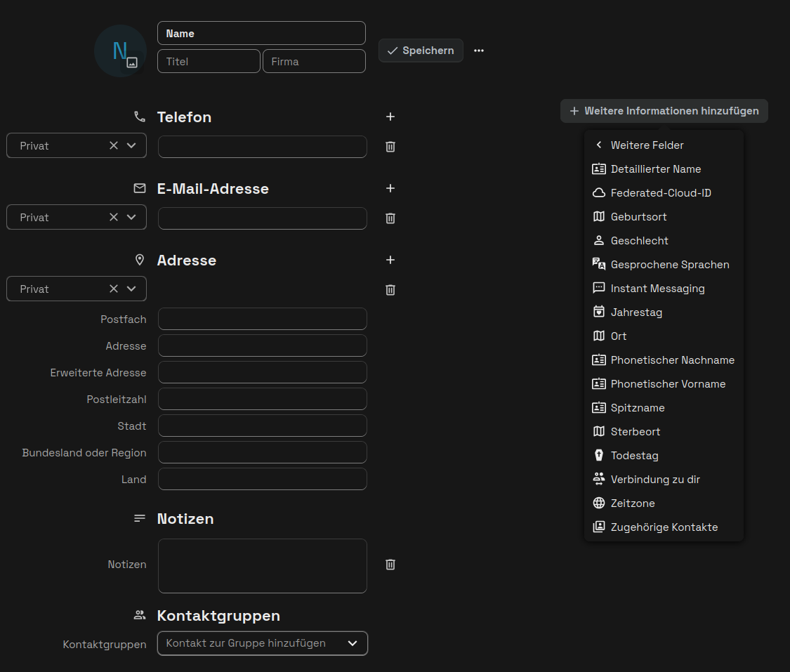This screenshot has width=790, height=672.
Task: Clear the Privat type for Telefon
Action: (x=114, y=145)
